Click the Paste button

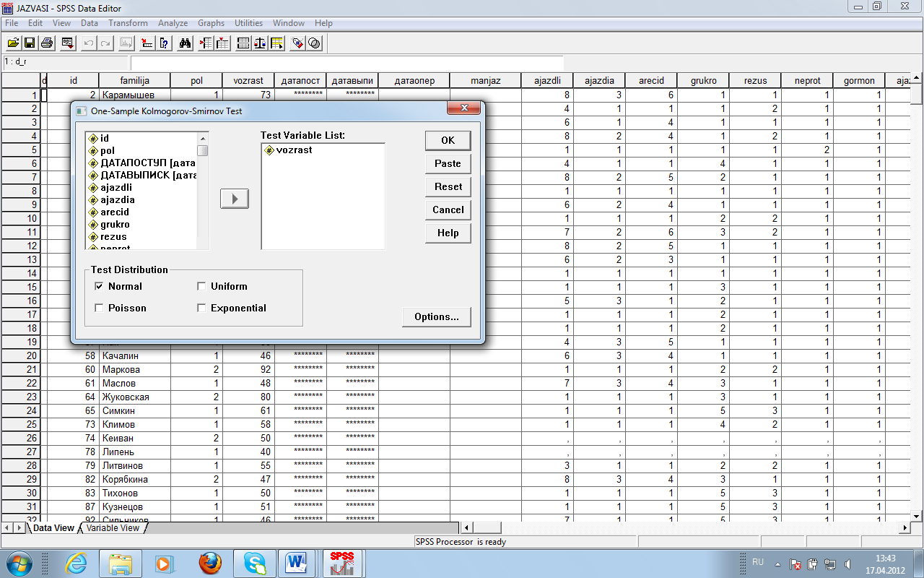tap(448, 163)
